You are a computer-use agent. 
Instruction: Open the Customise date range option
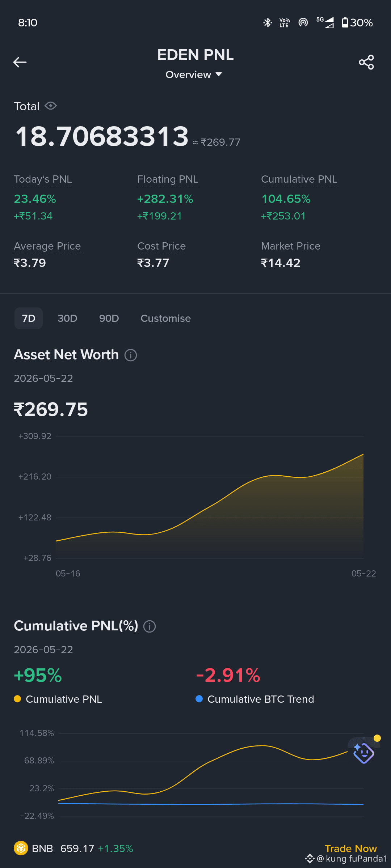165,318
